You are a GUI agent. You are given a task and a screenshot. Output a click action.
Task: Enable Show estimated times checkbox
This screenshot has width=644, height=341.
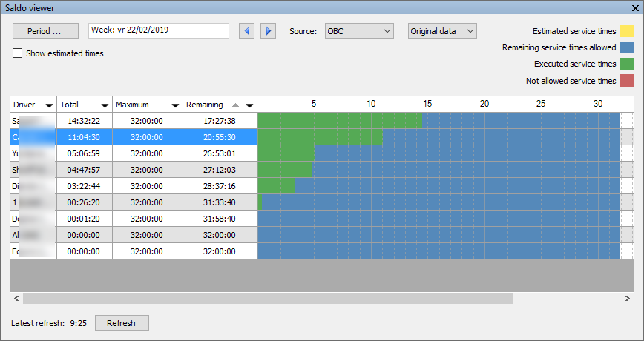(x=18, y=53)
